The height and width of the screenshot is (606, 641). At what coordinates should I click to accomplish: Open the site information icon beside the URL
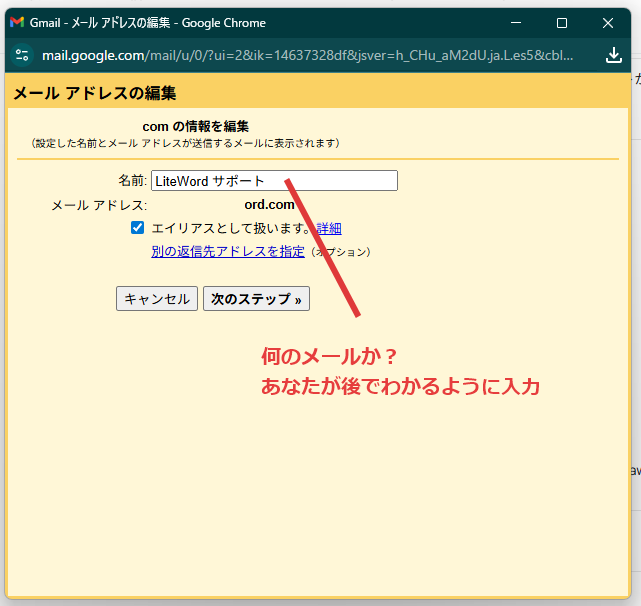23,55
